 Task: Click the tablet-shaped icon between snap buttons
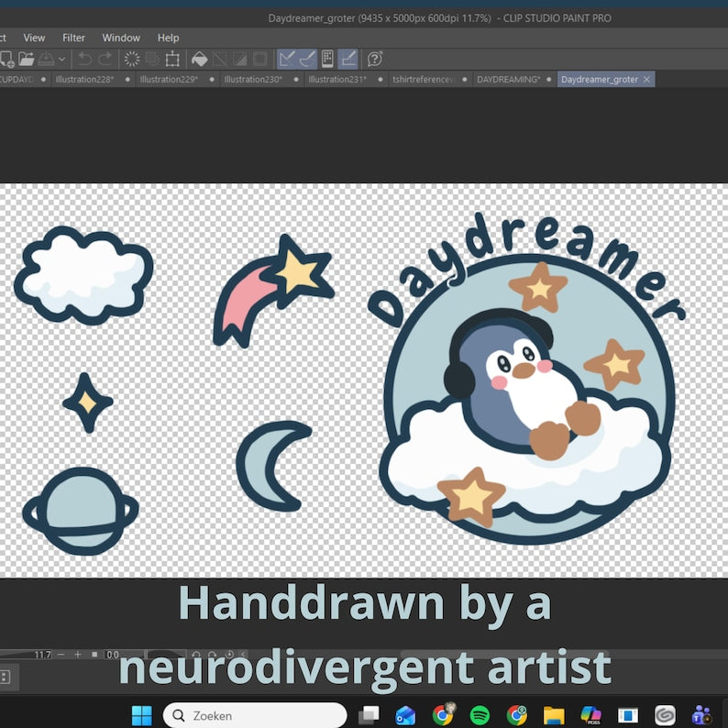(327, 59)
